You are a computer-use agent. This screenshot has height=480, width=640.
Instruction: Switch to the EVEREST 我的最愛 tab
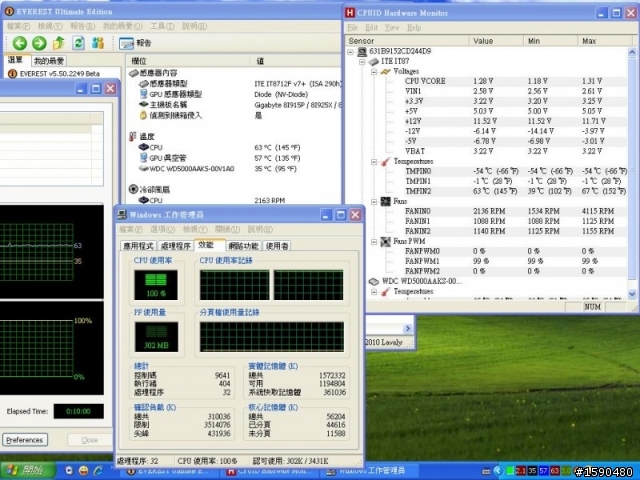[x=49, y=61]
